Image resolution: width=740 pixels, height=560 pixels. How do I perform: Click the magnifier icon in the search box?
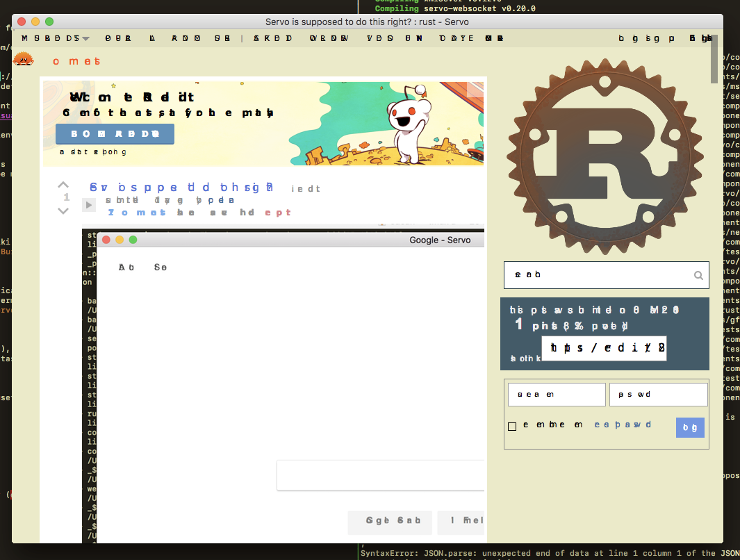pos(698,276)
